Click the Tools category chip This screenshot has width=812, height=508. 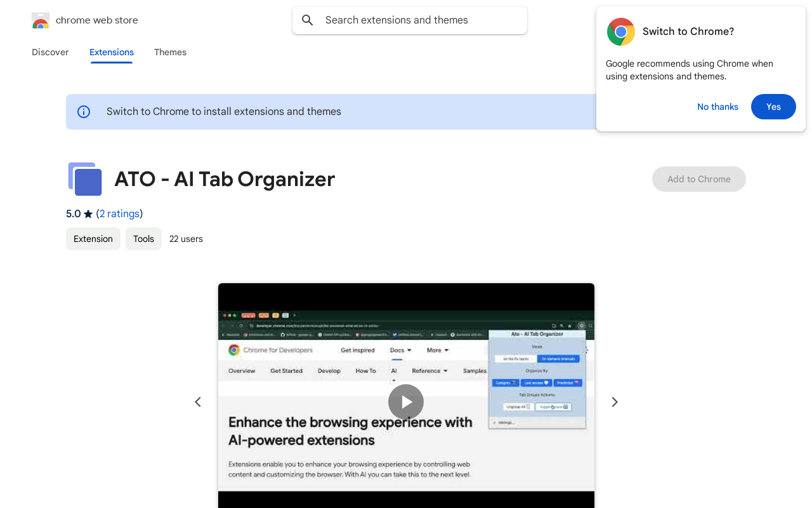[x=143, y=239]
